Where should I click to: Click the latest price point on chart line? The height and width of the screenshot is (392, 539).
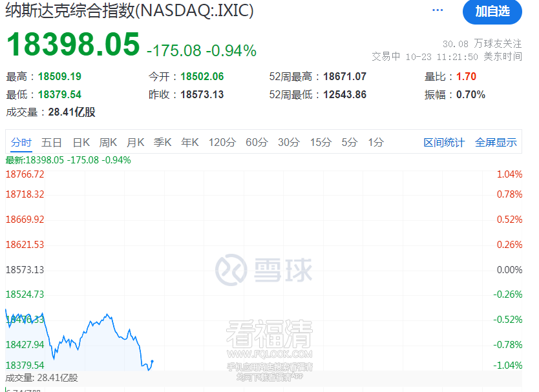tap(152, 361)
